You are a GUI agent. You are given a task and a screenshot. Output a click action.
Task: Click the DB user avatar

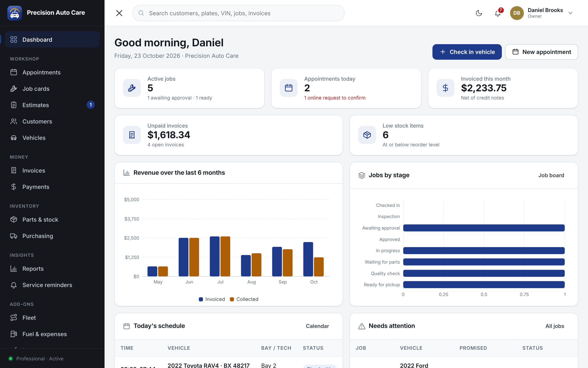coord(517,13)
